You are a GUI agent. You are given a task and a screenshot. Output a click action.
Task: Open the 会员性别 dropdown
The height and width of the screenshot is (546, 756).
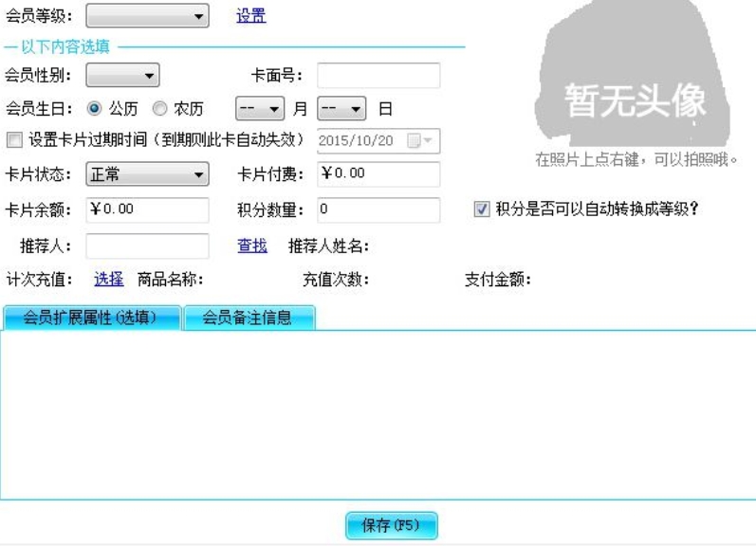(x=122, y=75)
